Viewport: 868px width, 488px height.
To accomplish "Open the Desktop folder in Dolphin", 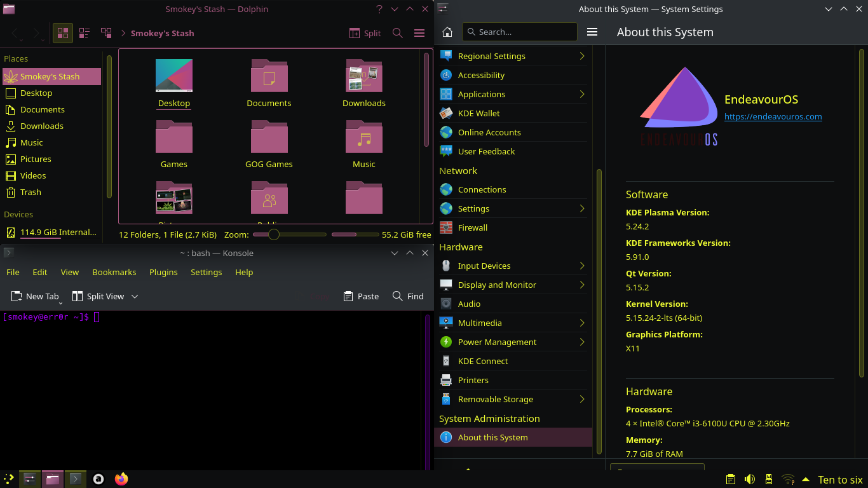I will [x=174, y=83].
